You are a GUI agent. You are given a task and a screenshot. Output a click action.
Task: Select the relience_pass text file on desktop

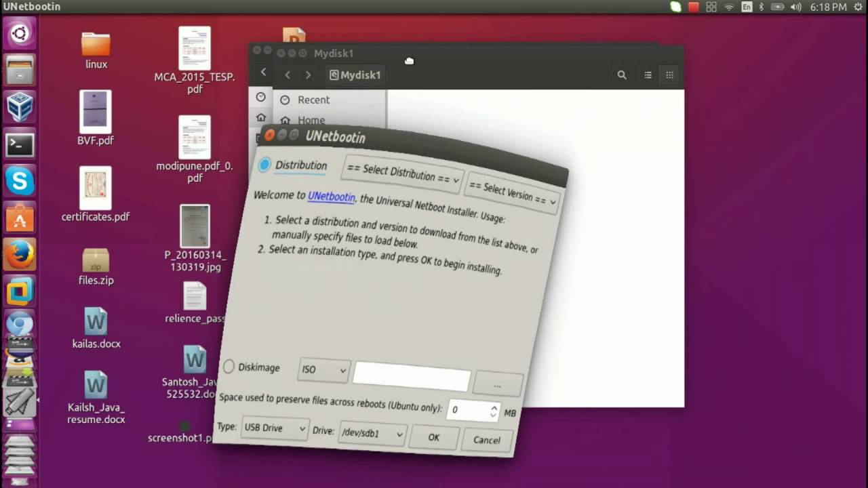195,303
